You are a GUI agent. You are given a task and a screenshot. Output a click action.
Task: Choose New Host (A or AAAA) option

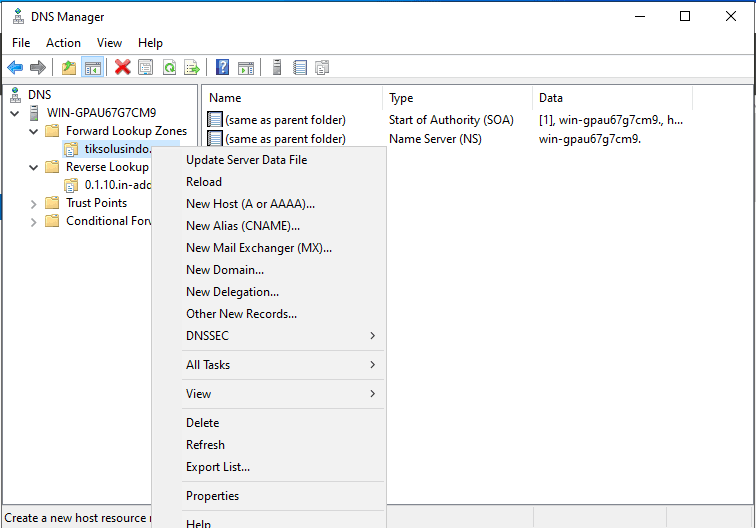click(250, 204)
